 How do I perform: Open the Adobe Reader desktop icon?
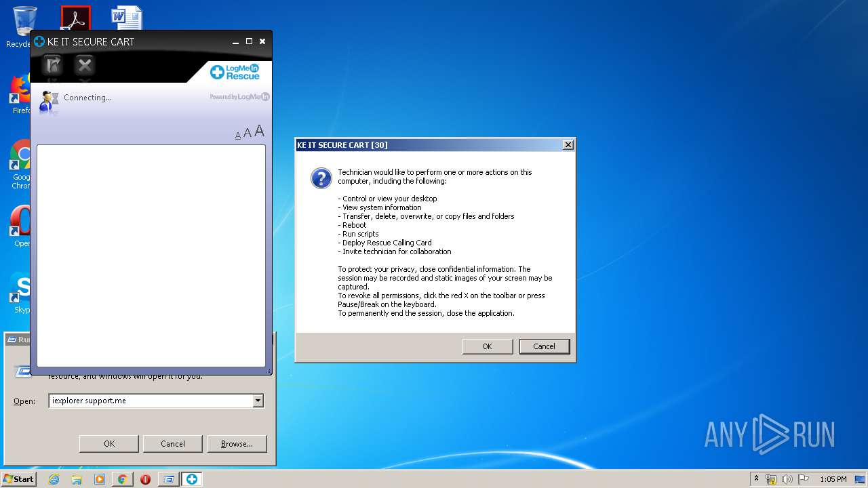75,18
